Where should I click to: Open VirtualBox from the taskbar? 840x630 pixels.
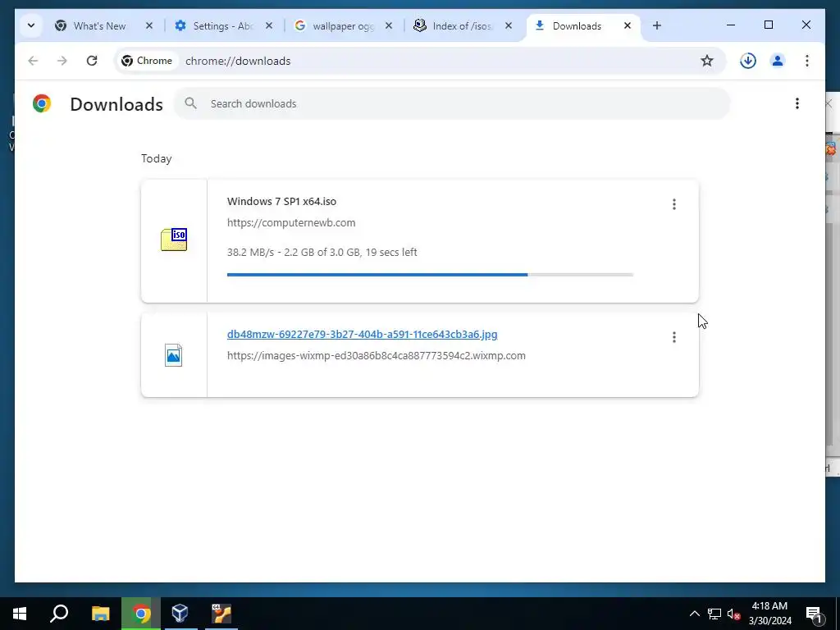pyautogui.click(x=180, y=614)
